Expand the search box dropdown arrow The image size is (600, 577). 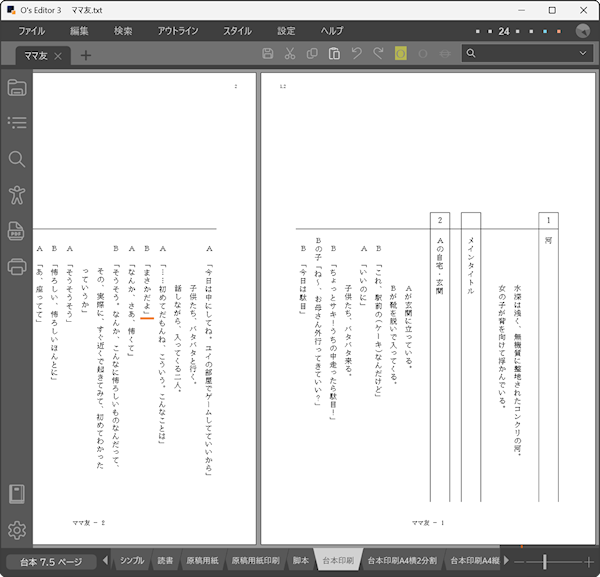click(x=584, y=54)
